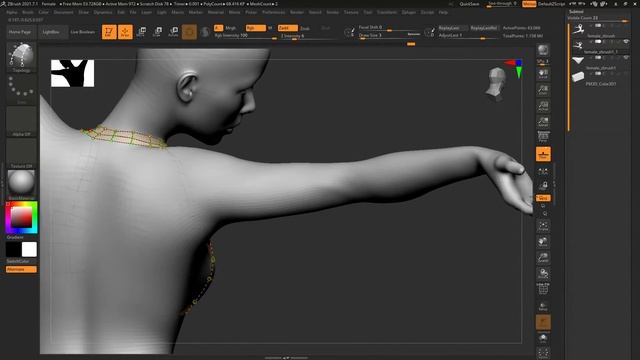Viewport: 640px width, 360px height.
Task: Click the Focal Shift slider
Action: click(x=388, y=28)
